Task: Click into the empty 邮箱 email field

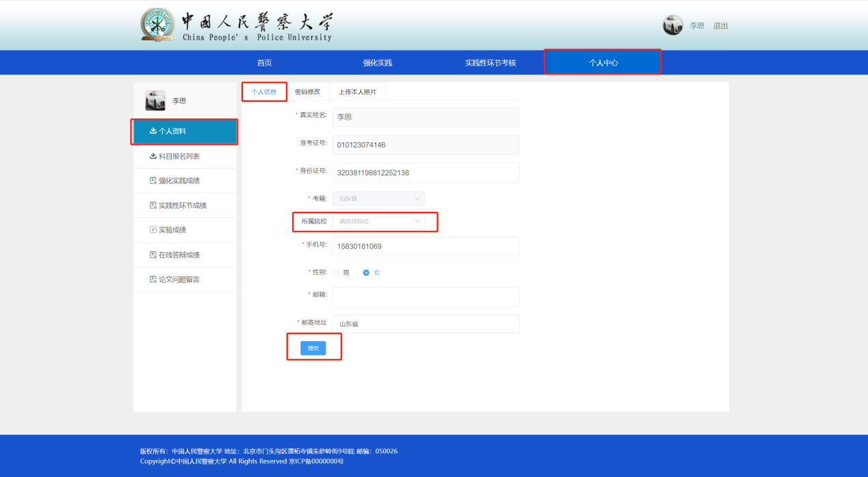Action: coord(425,297)
